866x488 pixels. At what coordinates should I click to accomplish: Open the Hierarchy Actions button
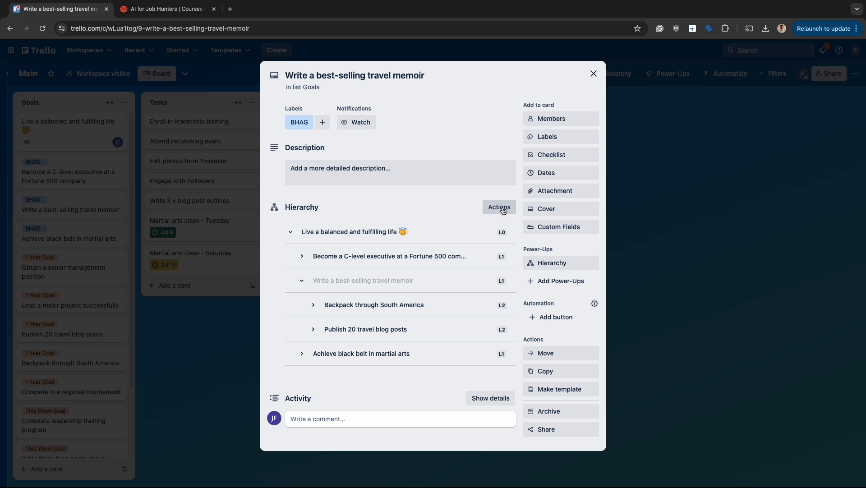(499, 207)
